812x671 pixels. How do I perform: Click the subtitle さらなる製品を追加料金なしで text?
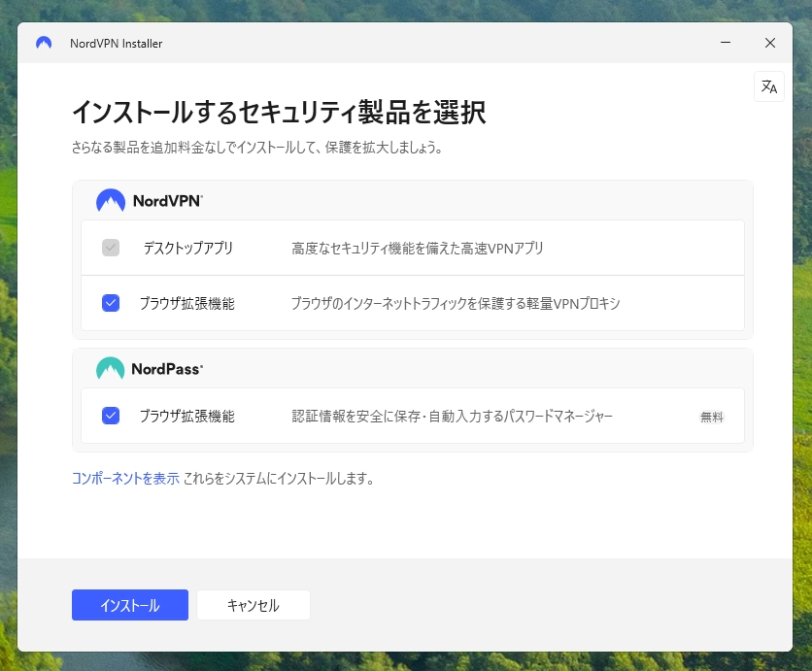(256, 148)
